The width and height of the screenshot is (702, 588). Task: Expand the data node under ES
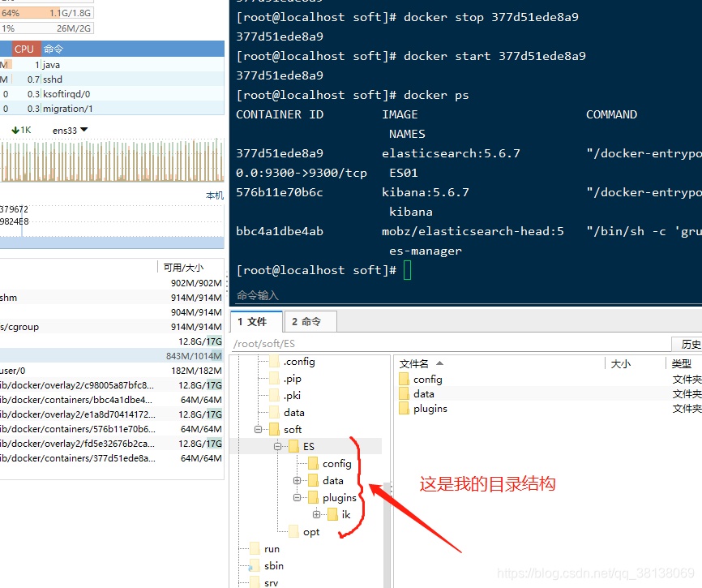297,480
